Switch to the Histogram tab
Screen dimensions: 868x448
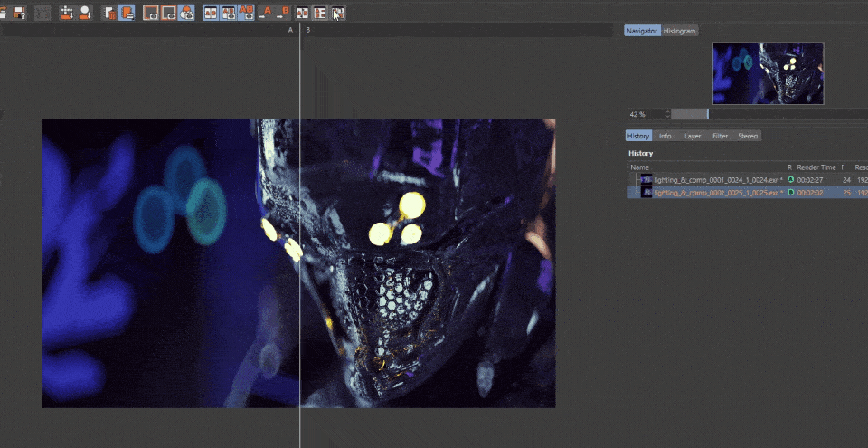tap(679, 31)
